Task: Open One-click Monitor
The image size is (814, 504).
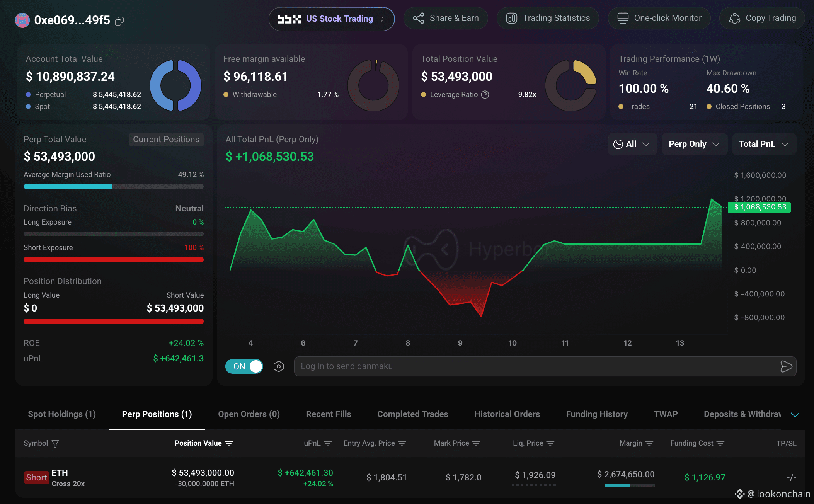Action: [x=659, y=18]
